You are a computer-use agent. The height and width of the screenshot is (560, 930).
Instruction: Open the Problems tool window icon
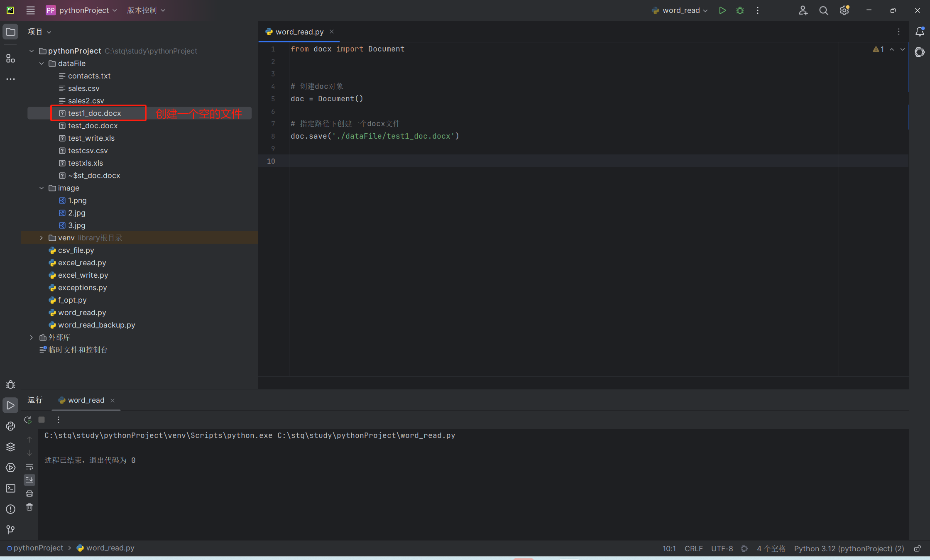(10, 509)
